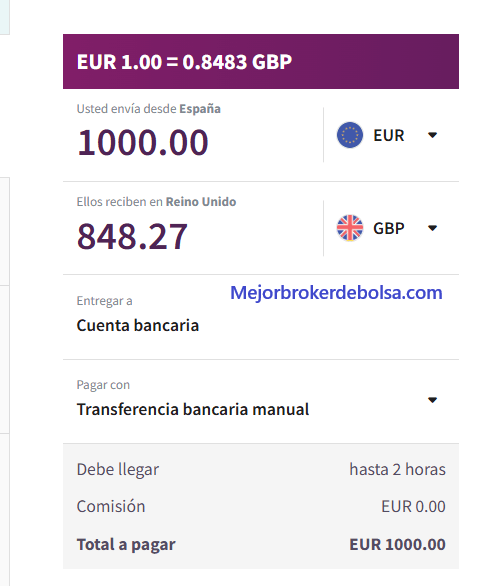Open the EUR currency dropdown arrow
Screen dimensions: 491x586
click(x=432, y=135)
